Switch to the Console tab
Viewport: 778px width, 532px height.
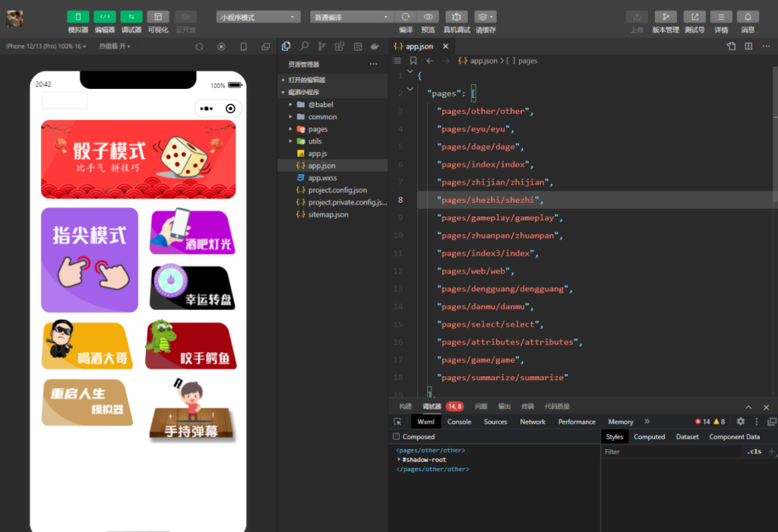pos(459,422)
